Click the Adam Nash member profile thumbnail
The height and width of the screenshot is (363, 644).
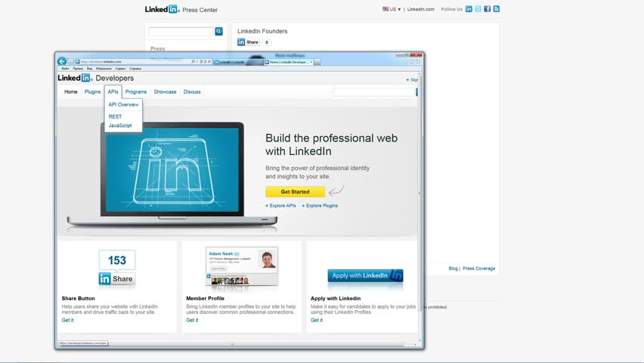coord(242,266)
